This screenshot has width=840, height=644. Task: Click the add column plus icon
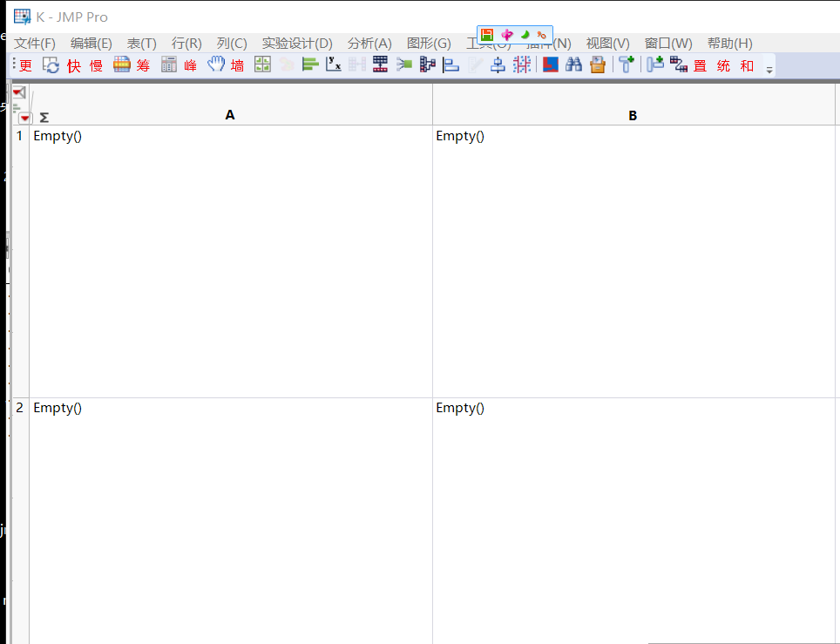654,64
